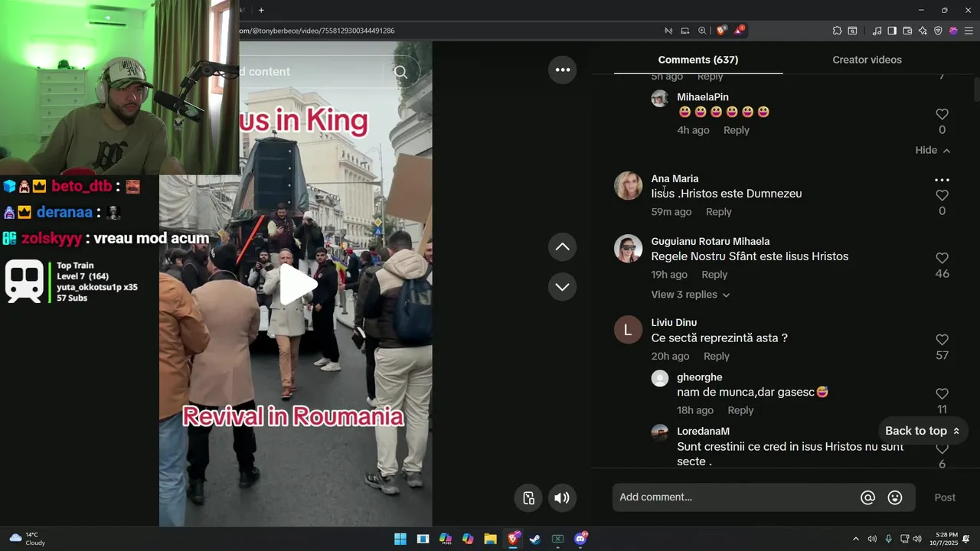Insert a mention with the @ icon
The image size is (980, 551).
pyautogui.click(x=867, y=497)
